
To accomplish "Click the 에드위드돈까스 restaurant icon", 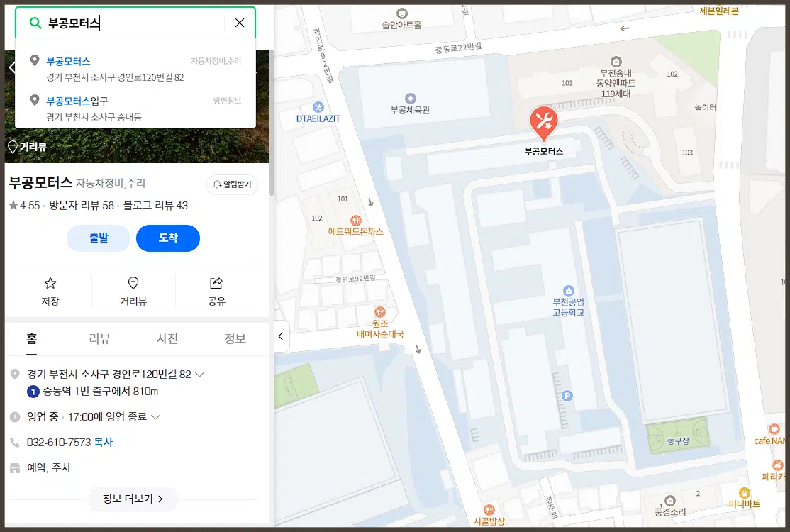I will tap(355, 221).
